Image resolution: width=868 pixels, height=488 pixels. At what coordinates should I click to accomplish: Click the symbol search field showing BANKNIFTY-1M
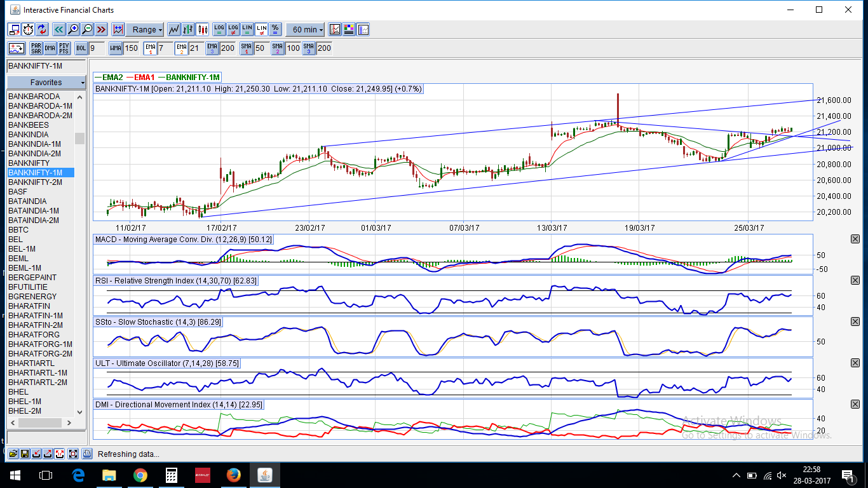46,66
